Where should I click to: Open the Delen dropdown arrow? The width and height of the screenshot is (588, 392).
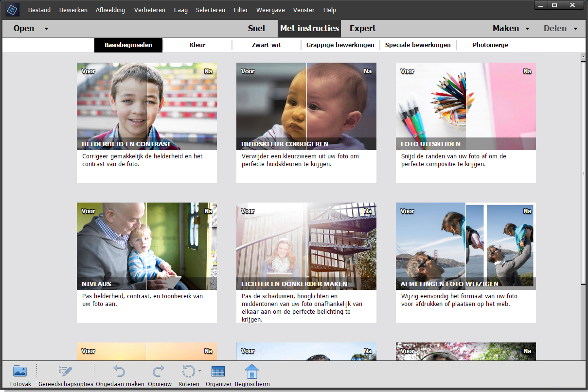[x=575, y=29]
